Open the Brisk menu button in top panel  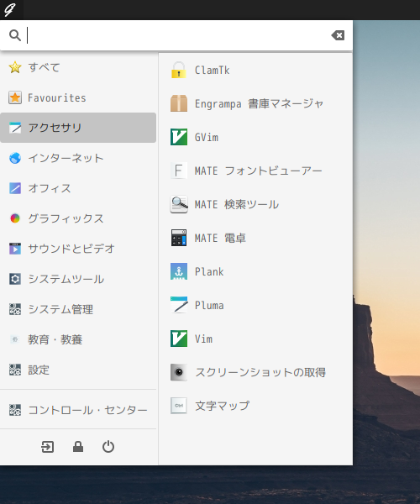10,9
